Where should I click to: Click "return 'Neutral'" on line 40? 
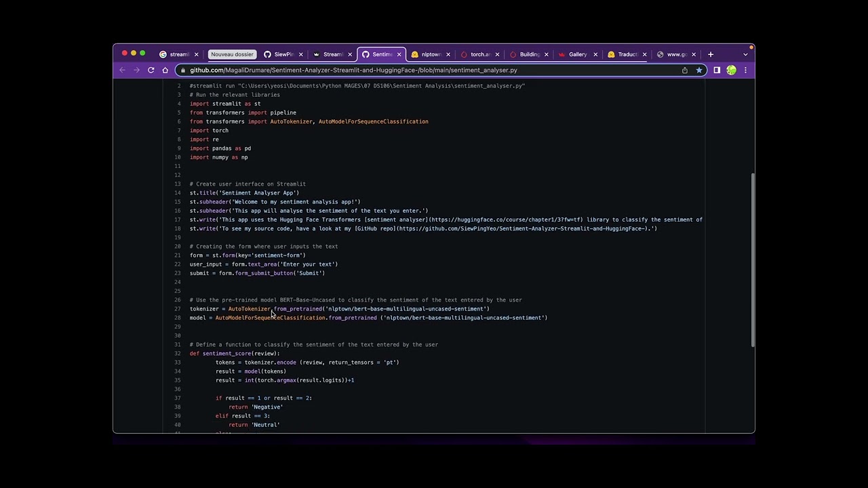coord(254,425)
